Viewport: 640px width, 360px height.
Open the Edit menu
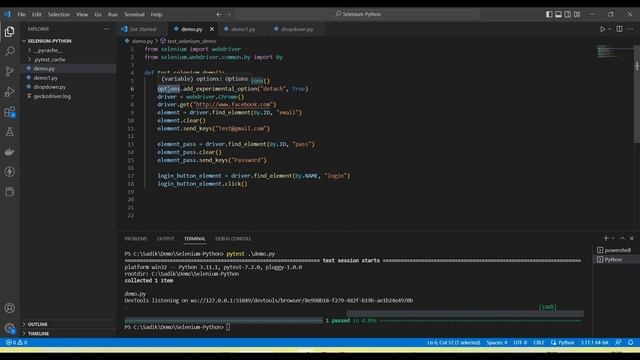37,14
